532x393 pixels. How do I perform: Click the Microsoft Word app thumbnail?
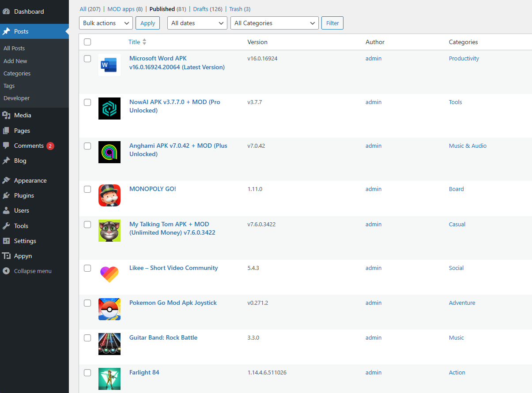(x=109, y=65)
